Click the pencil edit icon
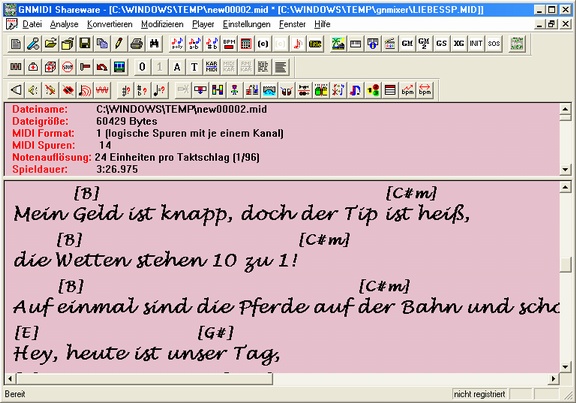This screenshot has width=576, height=403. [119, 44]
